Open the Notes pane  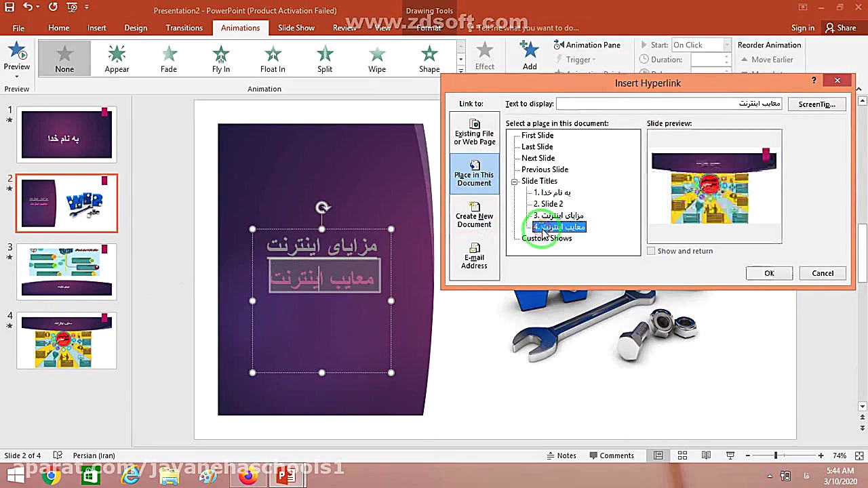560,455
